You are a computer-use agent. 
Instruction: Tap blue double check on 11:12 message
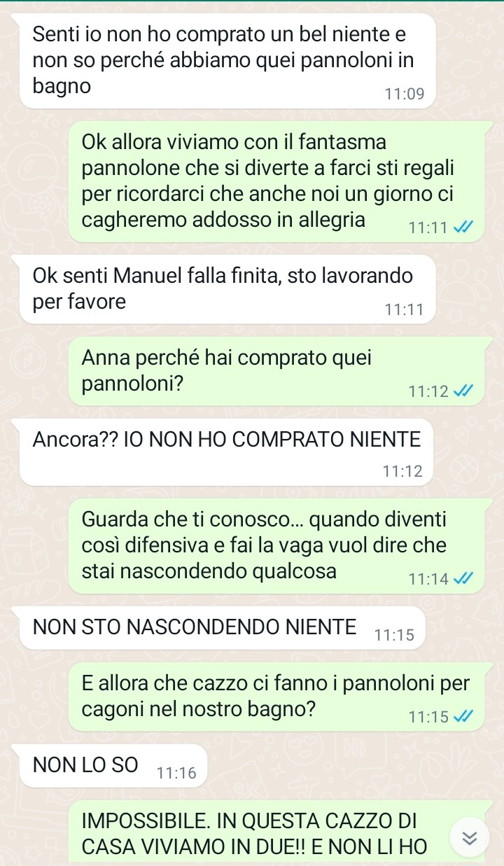point(465,391)
